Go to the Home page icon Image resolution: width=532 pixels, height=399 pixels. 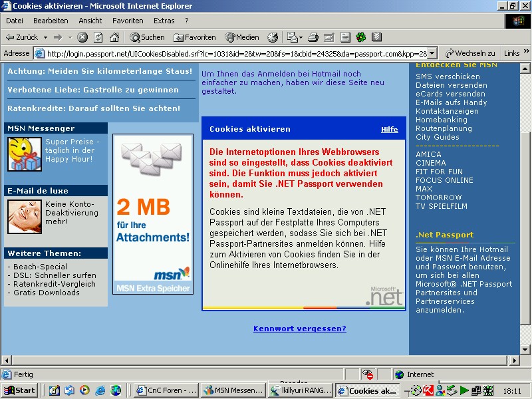point(114,37)
